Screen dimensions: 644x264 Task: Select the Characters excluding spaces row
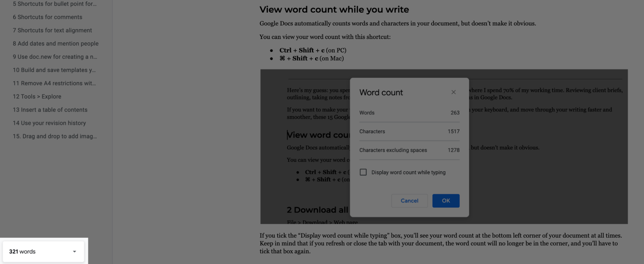(409, 150)
